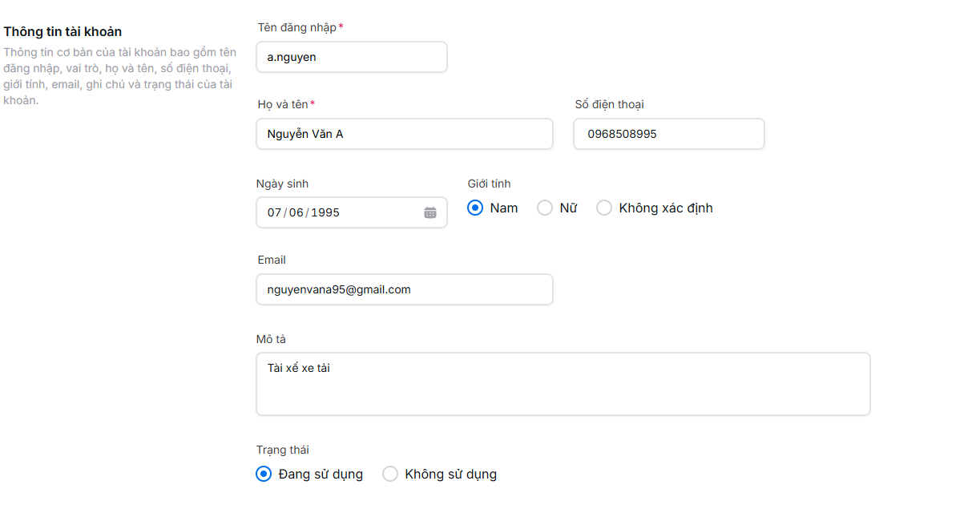The image size is (980, 505).
Task: Click the Thông tin tài khoản heading
Action: click(63, 32)
